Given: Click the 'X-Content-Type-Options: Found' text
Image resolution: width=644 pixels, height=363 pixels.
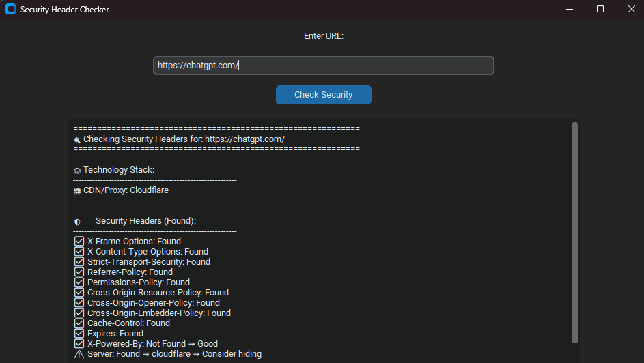Looking at the screenshot, I should 148,251.
